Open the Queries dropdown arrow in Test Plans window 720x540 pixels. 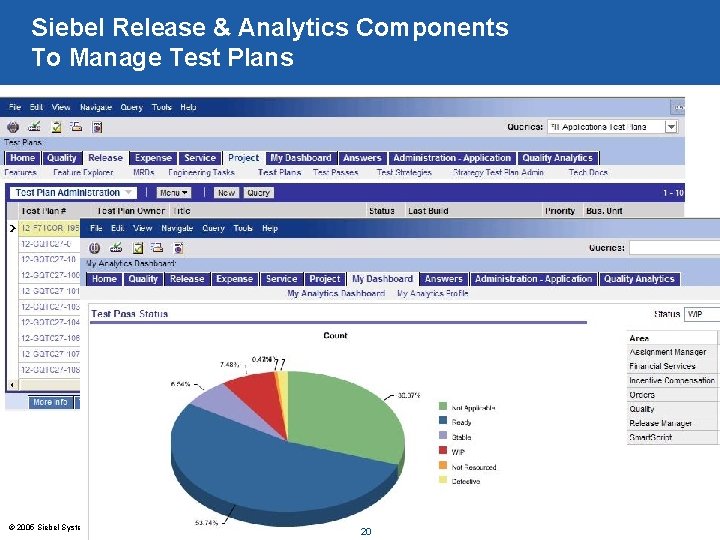point(671,127)
